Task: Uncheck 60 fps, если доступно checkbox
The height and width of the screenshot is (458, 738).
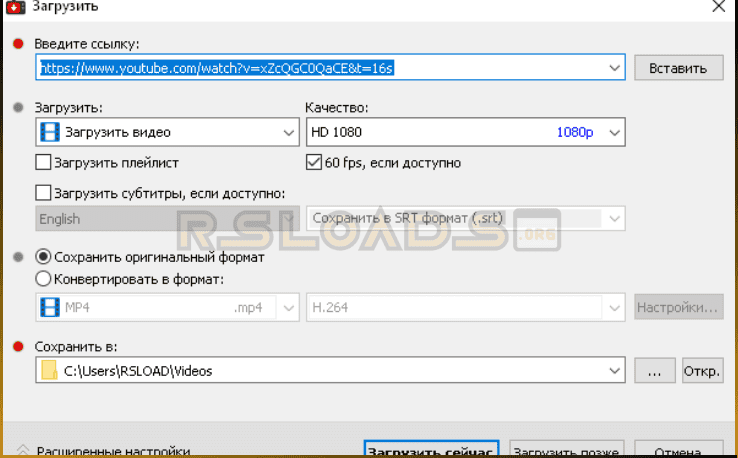Action: pyautogui.click(x=313, y=162)
